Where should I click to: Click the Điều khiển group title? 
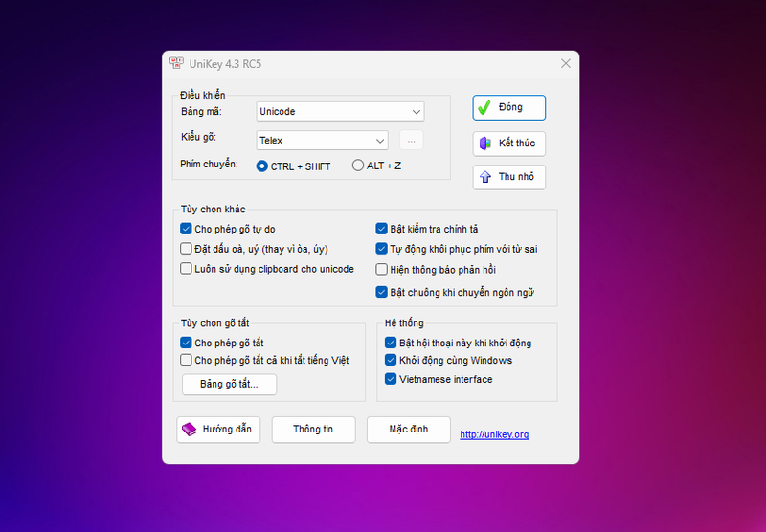point(203,95)
